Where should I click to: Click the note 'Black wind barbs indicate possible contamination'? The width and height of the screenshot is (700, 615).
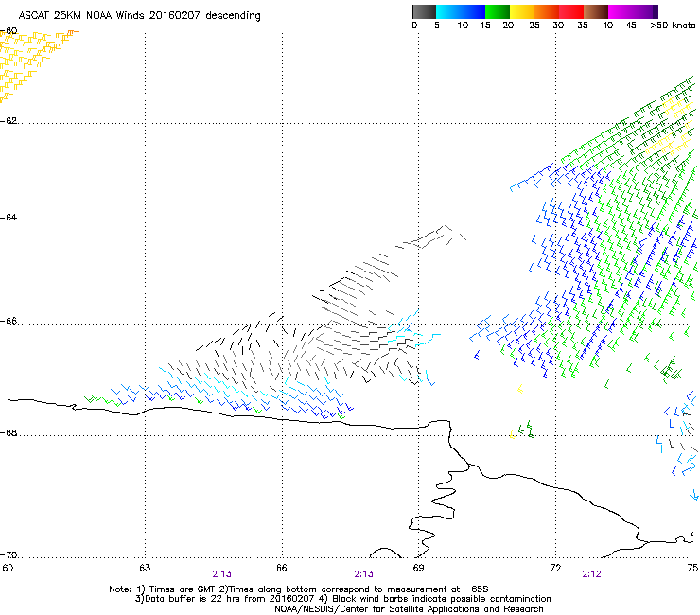tap(442, 599)
